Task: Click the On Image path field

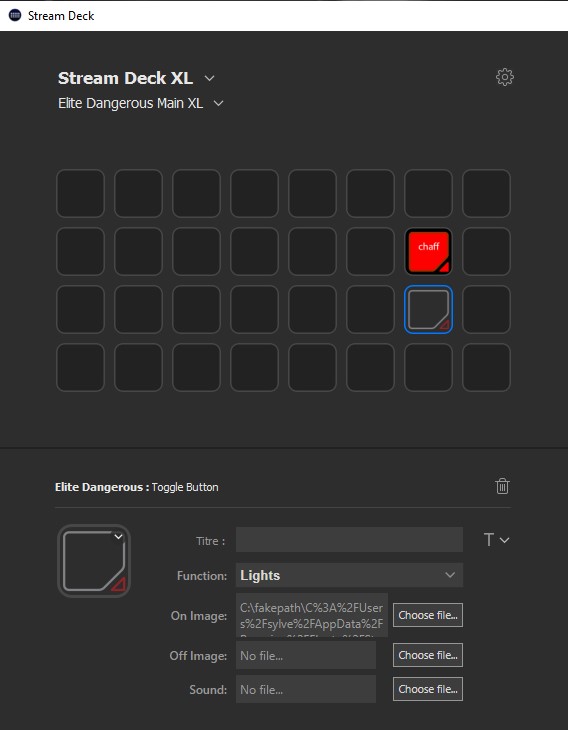Action: point(312,615)
